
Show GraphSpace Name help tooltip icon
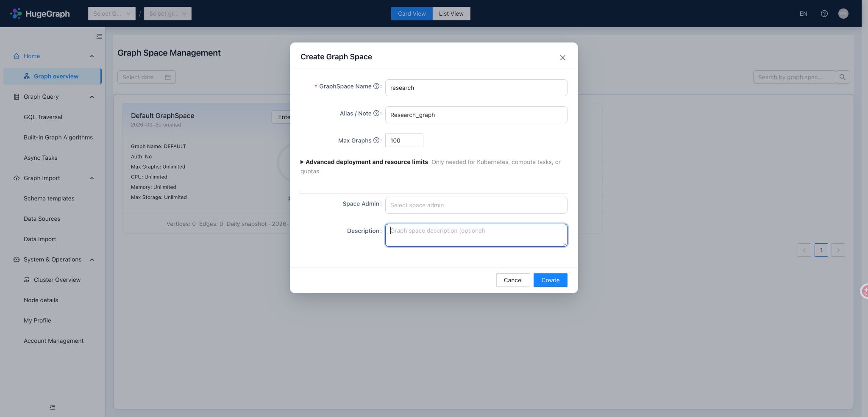tap(376, 86)
